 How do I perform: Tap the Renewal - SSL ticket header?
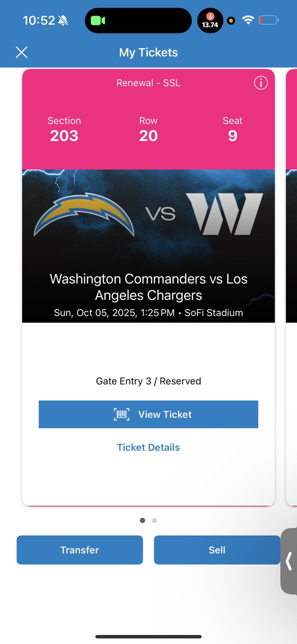148,83
